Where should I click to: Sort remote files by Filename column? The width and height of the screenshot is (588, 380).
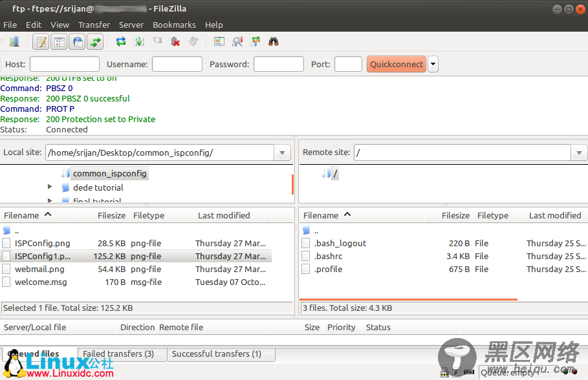point(362,215)
